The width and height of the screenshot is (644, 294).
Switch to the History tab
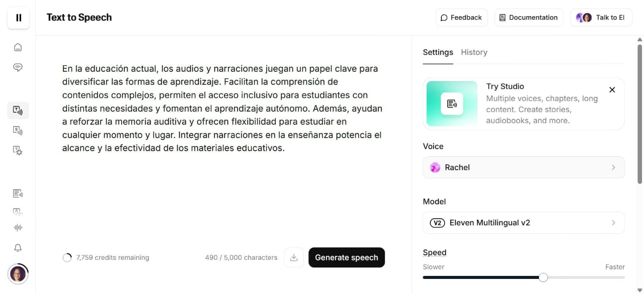[473, 52]
